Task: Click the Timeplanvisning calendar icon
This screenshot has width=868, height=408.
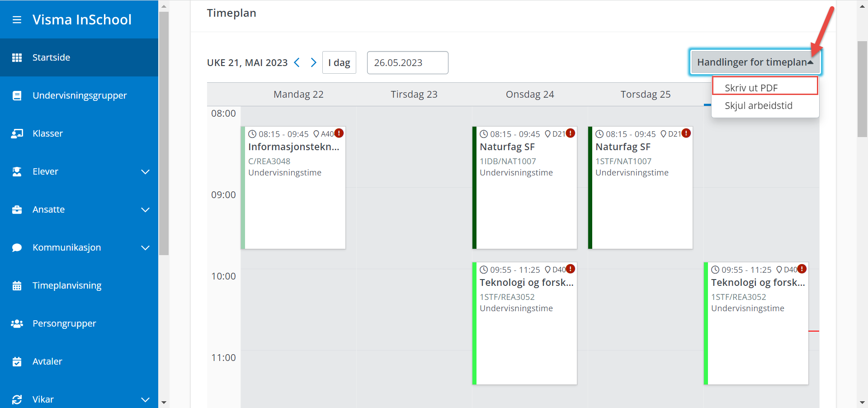Action: (x=17, y=285)
